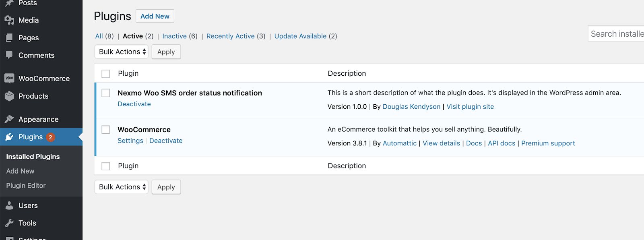
Task: Go to Installed Plugins submenu
Action: (x=33, y=157)
